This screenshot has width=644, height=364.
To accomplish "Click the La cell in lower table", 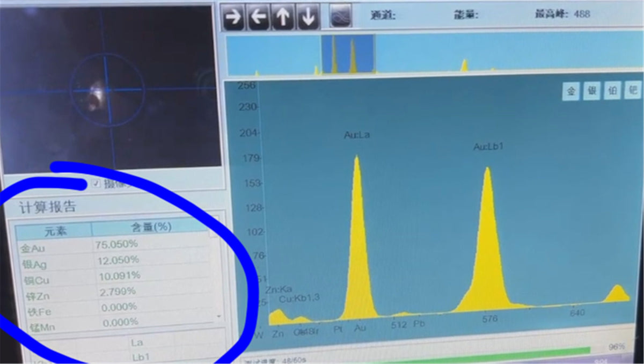I will 137,341.
